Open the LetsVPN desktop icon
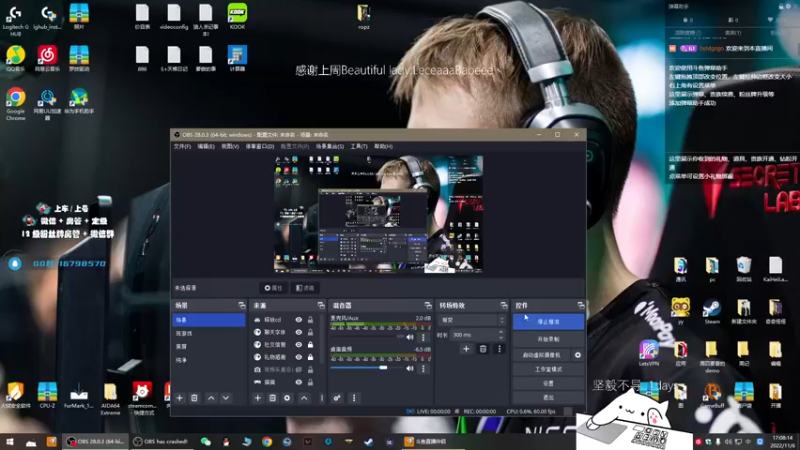Screen dimensions: 800x450 [x=649, y=353]
